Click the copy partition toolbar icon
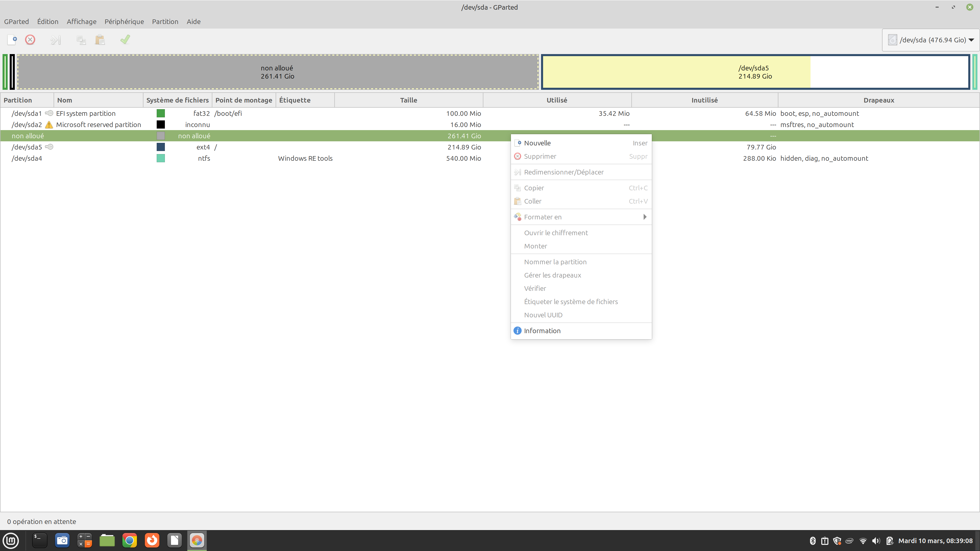 81,40
